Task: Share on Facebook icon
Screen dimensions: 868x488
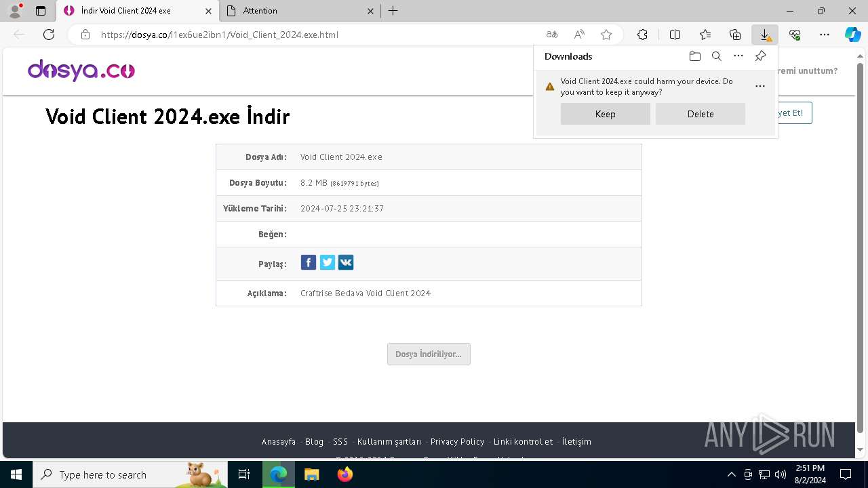Action: pos(309,262)
